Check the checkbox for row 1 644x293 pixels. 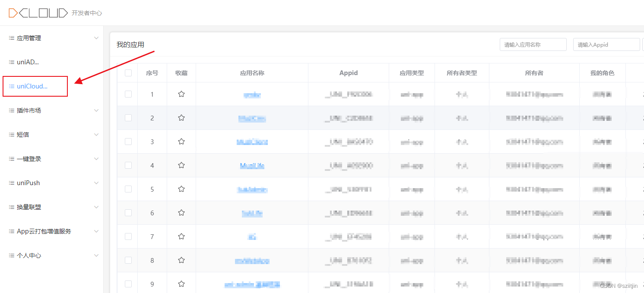(x=128, y=94)
